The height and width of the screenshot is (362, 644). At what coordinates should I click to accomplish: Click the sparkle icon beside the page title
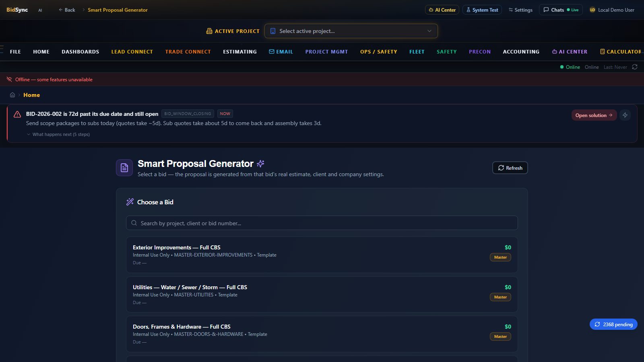point(260,163)
